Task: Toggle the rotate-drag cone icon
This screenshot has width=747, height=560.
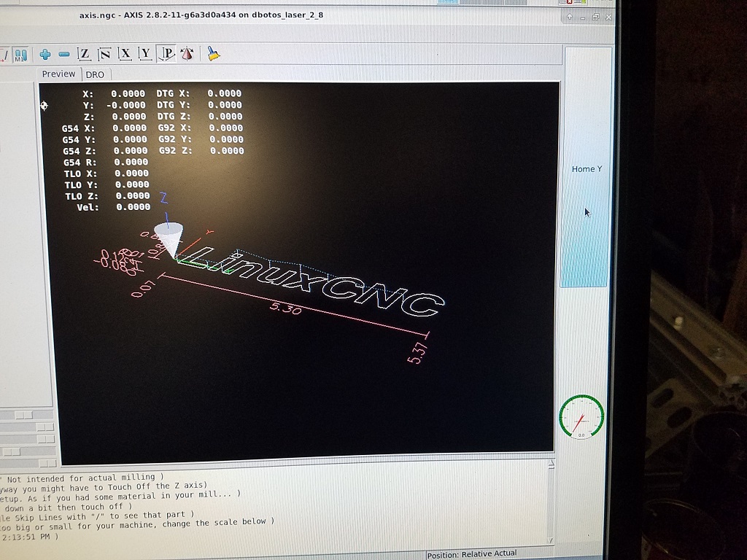Action: click(187, 53)
